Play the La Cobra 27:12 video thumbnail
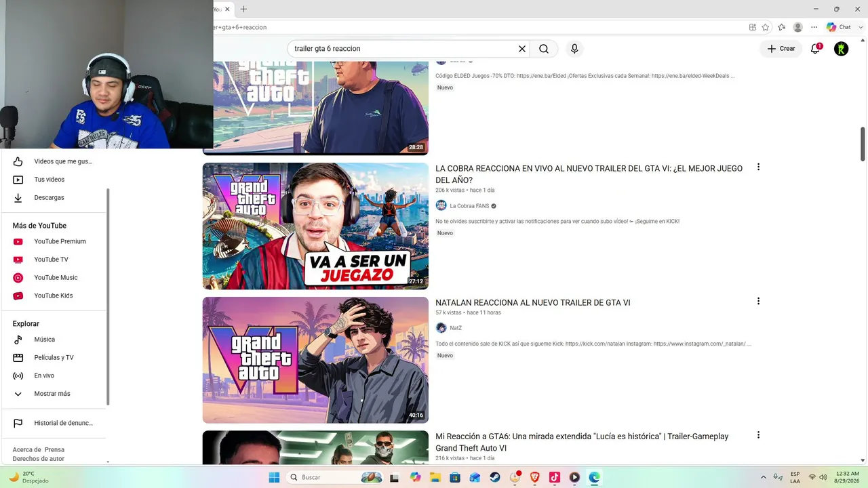 [x=315, y=226]
